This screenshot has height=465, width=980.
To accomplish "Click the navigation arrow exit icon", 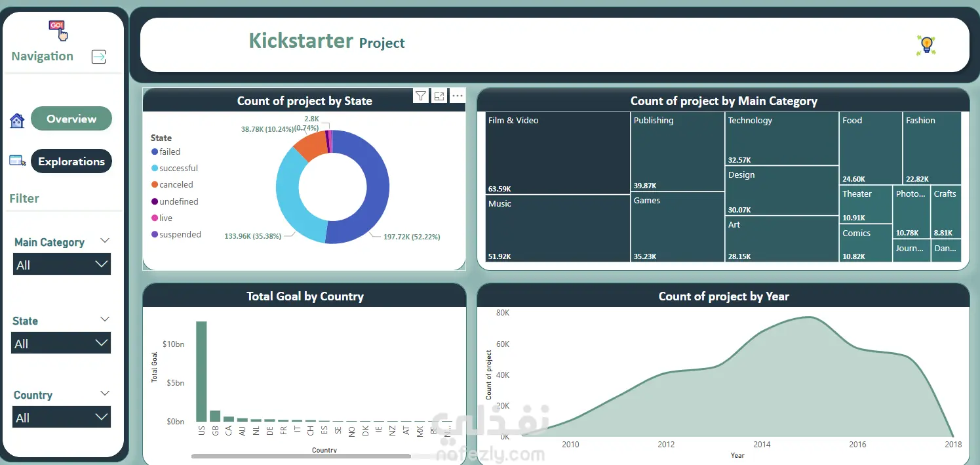I will tap(98, 56).
